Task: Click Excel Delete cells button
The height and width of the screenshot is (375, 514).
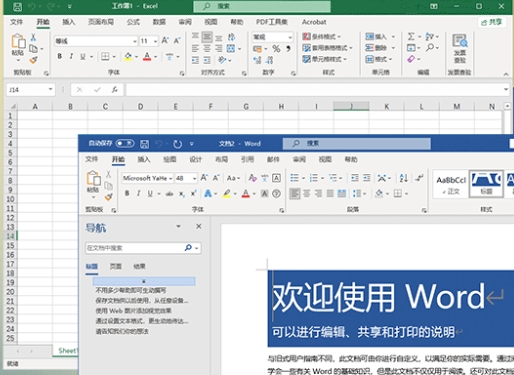Action: 376,48
